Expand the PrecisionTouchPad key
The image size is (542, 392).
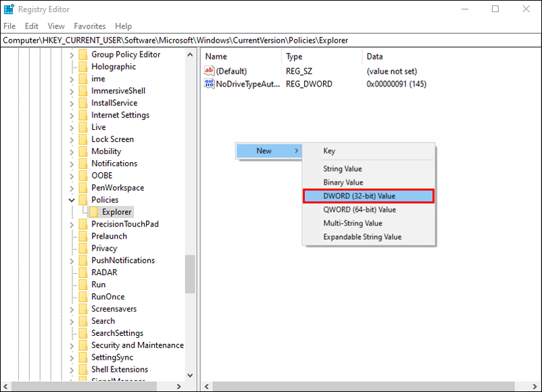(x=72, y=224)
